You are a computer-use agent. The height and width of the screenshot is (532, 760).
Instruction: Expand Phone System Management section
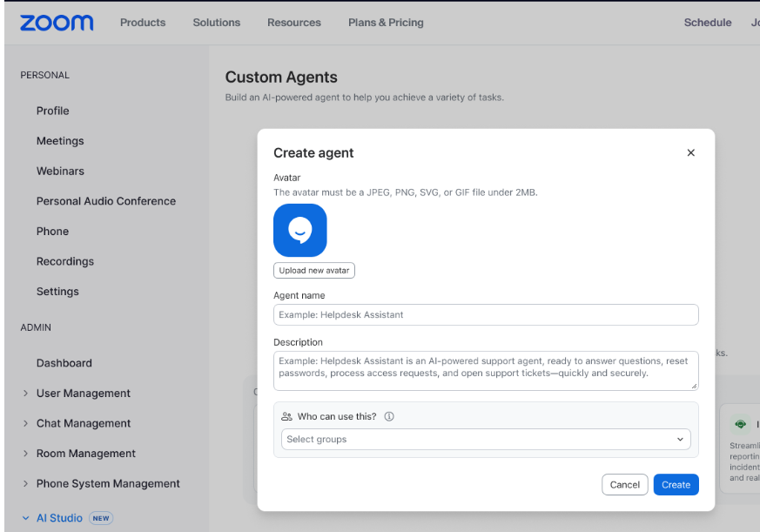click(x=25, y=484)
